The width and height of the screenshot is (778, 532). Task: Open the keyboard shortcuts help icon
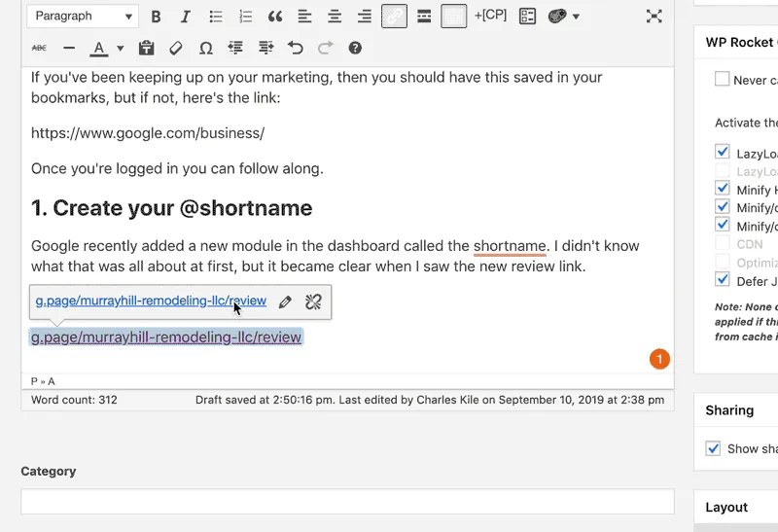[355, 48]
